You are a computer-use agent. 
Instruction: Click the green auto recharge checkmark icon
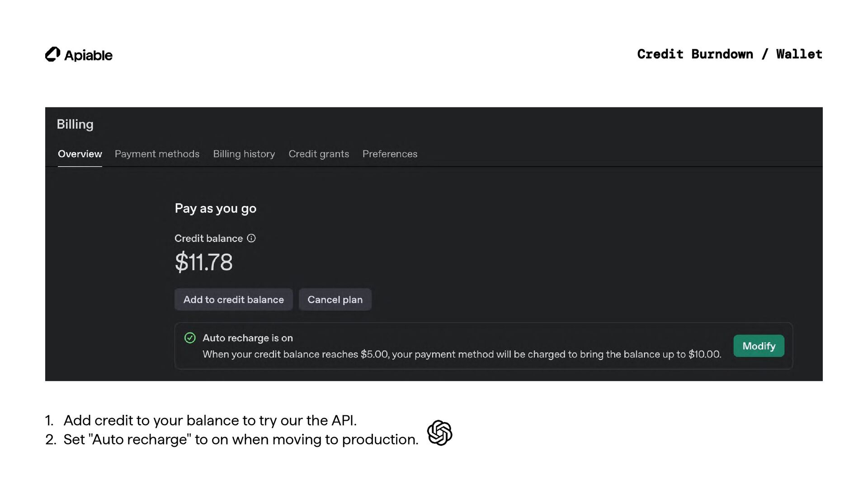(190, 338)
